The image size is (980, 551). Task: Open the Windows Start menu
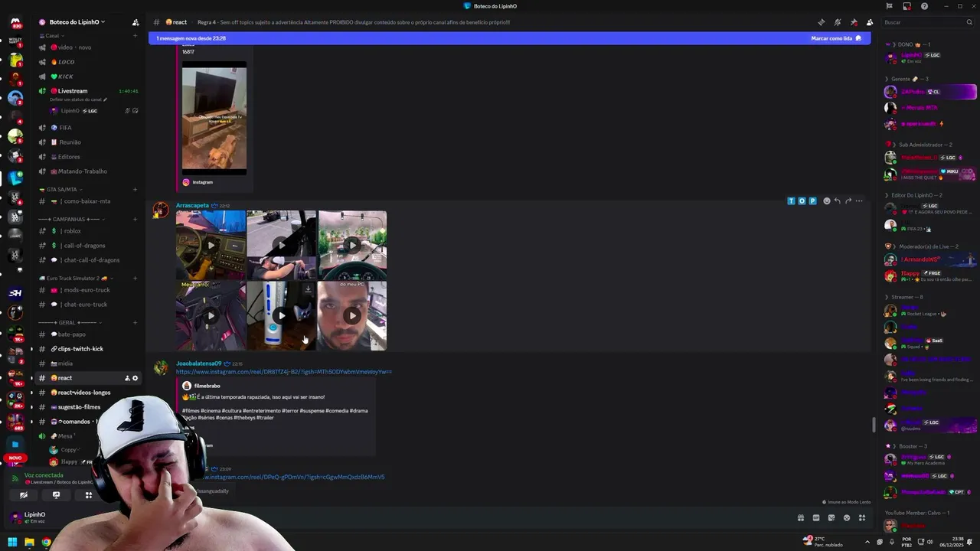(12, 543)
